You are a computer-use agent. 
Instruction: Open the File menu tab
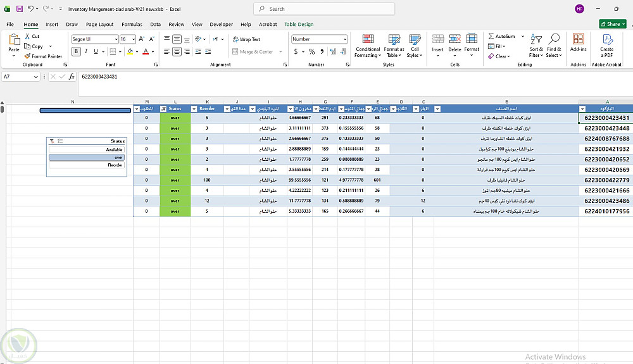10,24
